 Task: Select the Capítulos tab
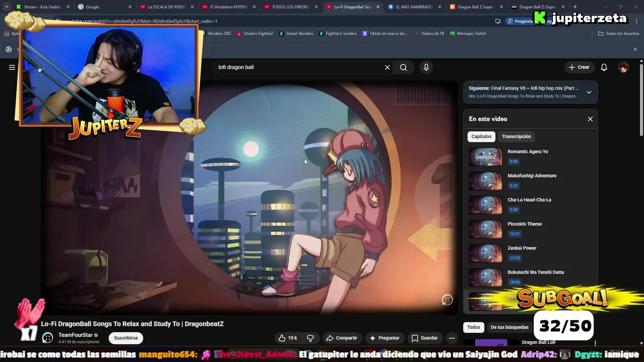point(481,137)
